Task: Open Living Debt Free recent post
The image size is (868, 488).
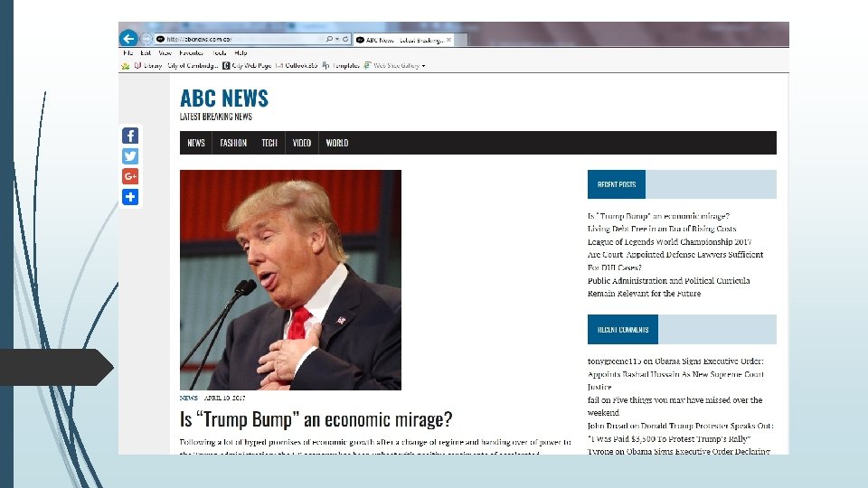Action: (662, 229)
